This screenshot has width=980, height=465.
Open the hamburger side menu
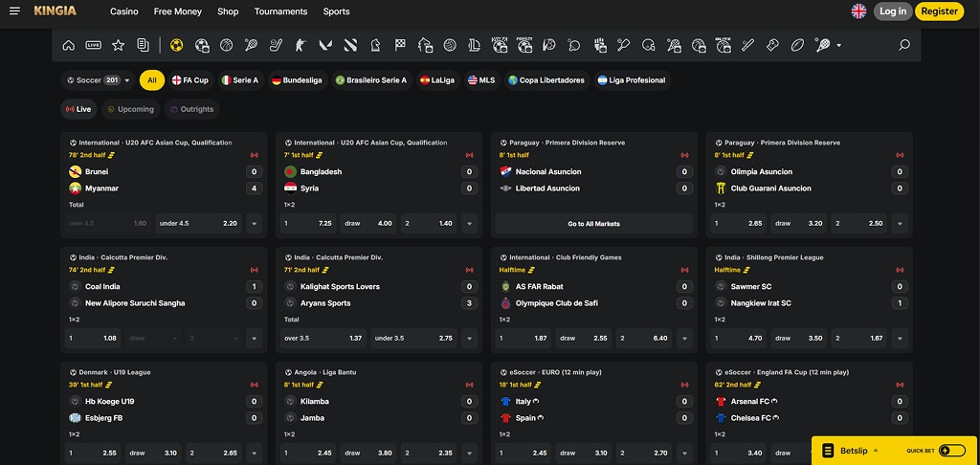coord(15,11)
